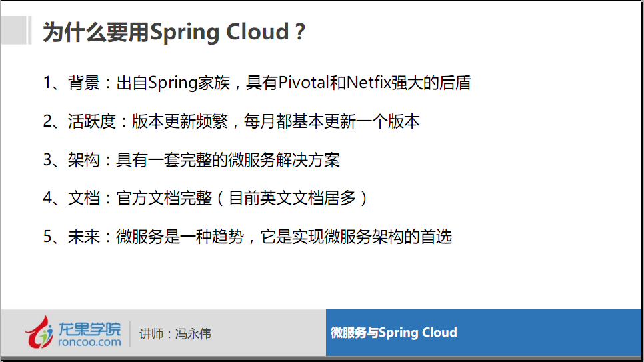Select bullet 2 about 活跃度 版本更新
This screenshot has width=644, height=362.
[231, 121]
